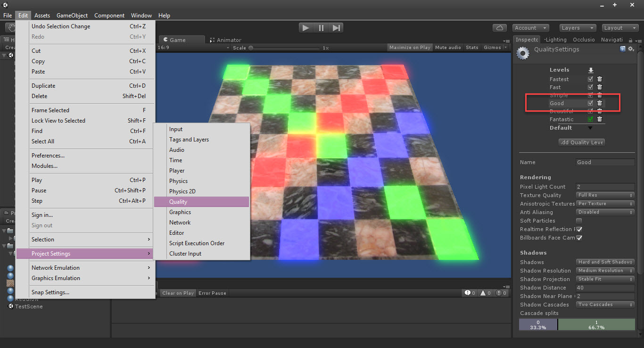Image resolution: width=644 pixels, height=348 pixels.
Task: Click the Step frame button
Action: (x=336, y=28)
